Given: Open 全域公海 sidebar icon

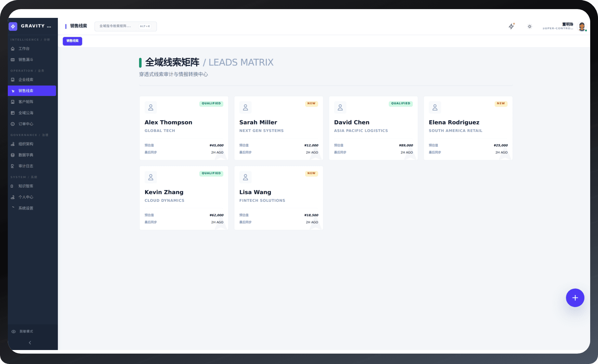Looking at the screenshot, I should (13, 113).
